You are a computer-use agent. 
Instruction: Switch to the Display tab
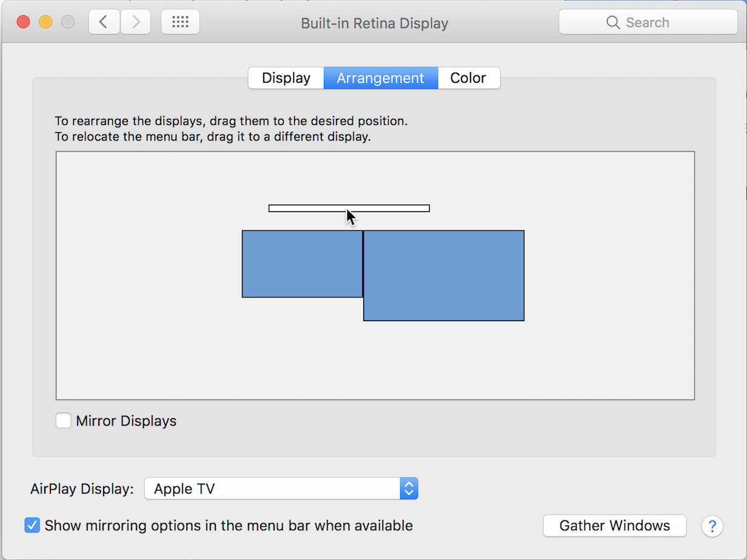[286, 78]
